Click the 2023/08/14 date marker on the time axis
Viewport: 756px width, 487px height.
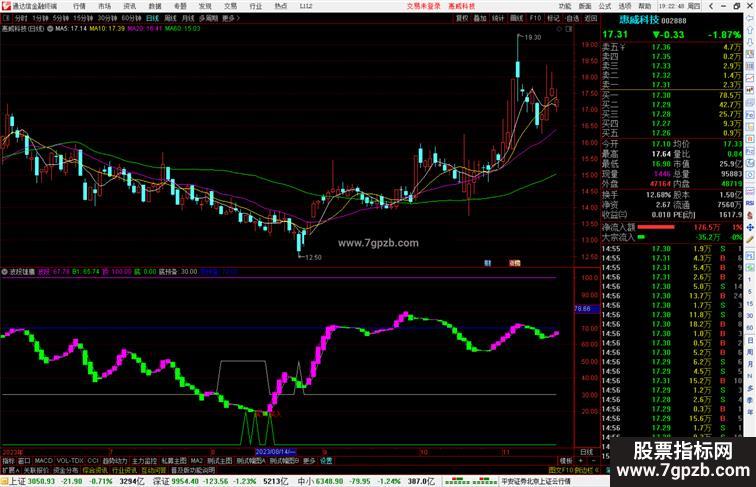click(275, 452)
